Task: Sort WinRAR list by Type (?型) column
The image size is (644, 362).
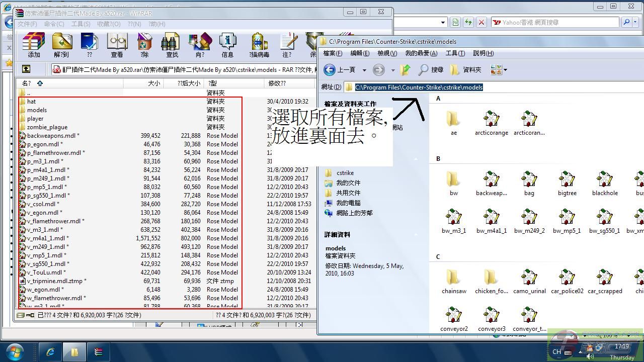Action: [x=234, y=83]
